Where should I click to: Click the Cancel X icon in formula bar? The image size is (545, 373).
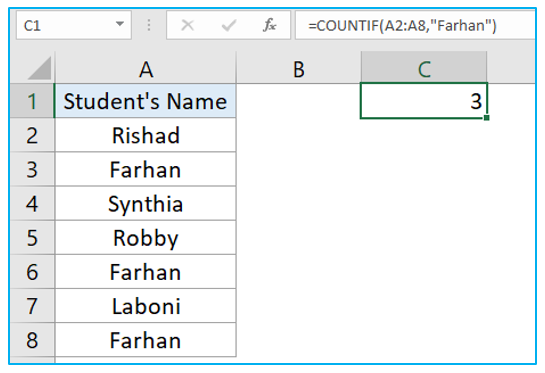pyautogui.click(x=188, y=25)
